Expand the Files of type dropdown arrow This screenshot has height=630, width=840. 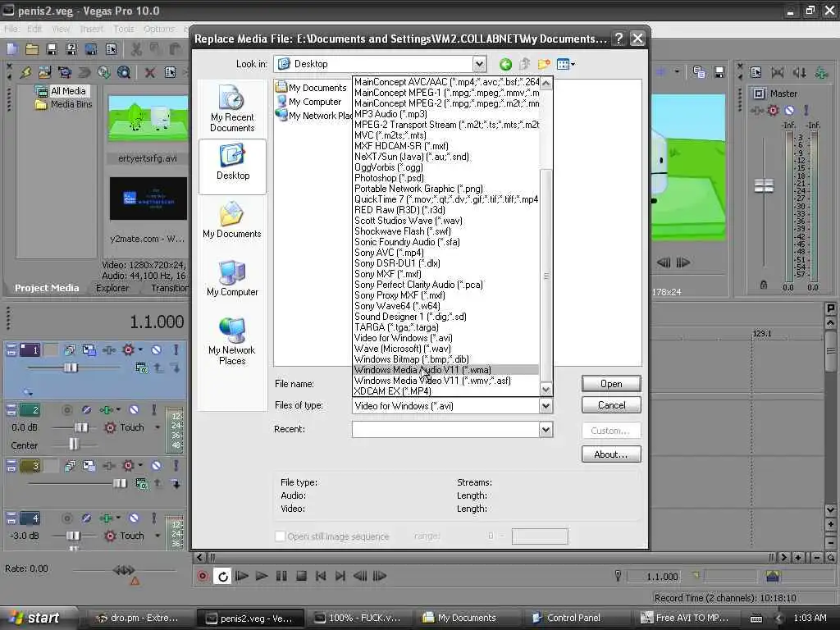[x=546, y=406]
